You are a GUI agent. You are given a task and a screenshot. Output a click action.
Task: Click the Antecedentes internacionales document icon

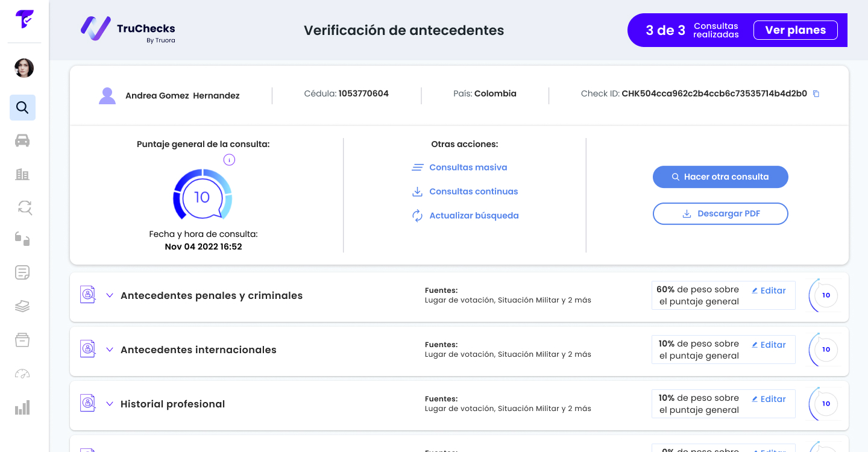pos(88,349)
